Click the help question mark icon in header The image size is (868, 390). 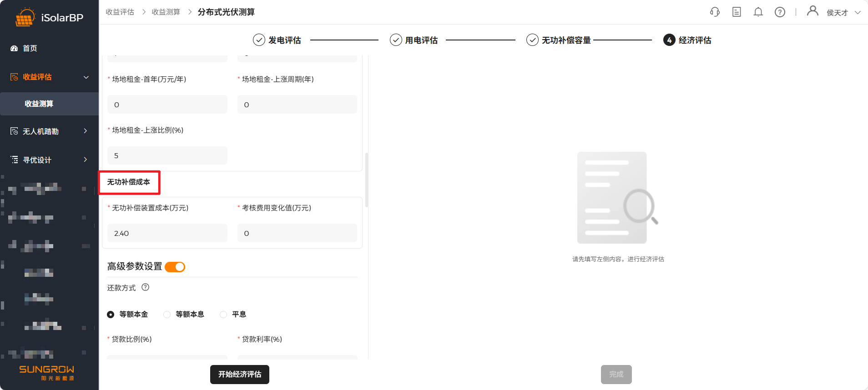[780, 12]
